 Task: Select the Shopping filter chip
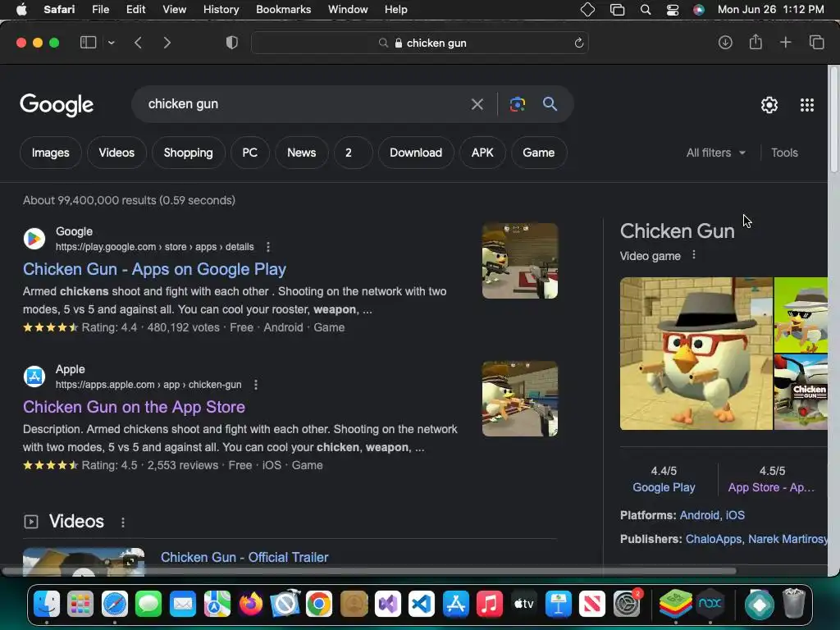pos(188,153)
